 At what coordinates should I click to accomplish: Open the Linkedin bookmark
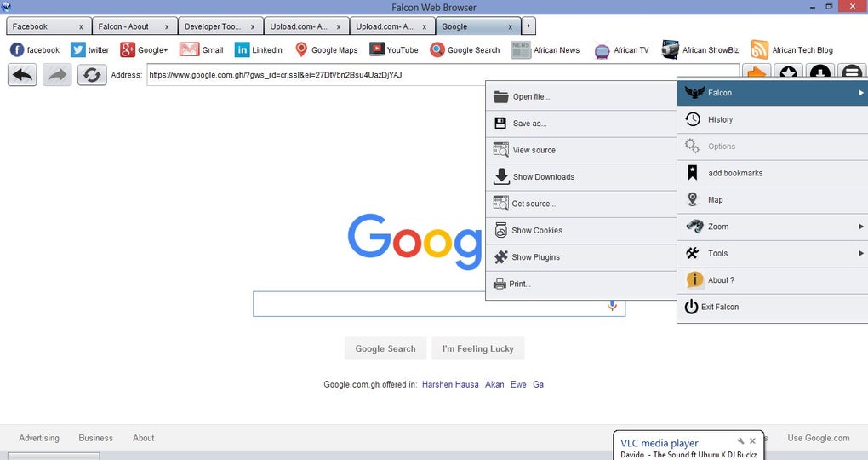pyautogui.click(x=259, y=50)
